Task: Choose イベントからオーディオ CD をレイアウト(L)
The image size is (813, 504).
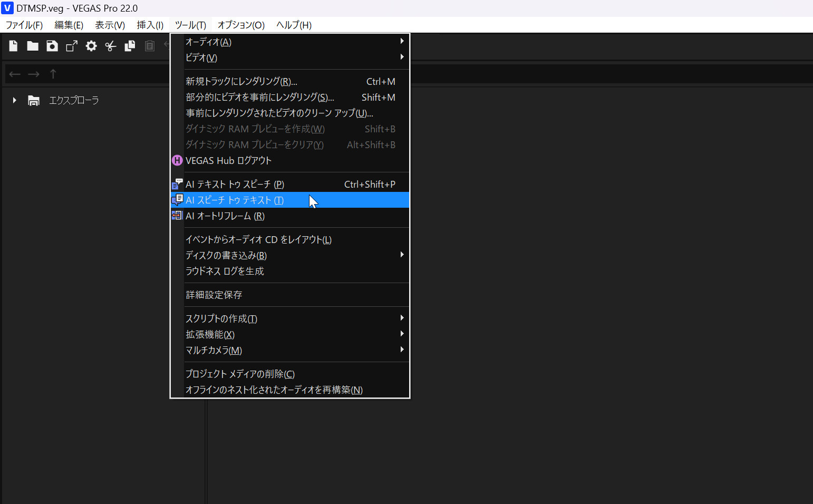Action: 290,239
